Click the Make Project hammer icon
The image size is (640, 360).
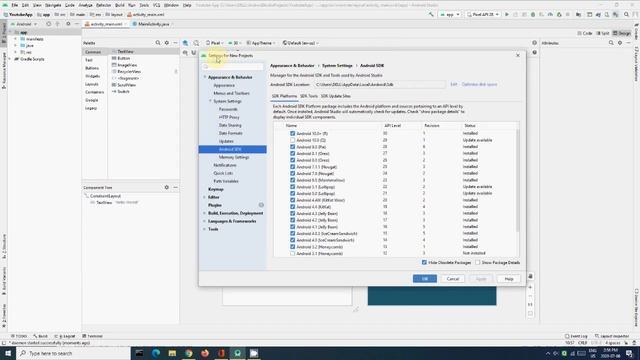(x=431, y=14)
